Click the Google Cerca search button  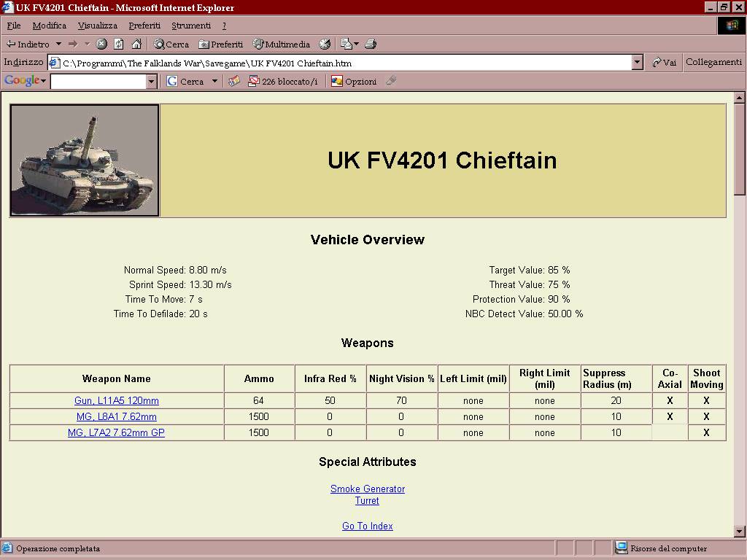tap(185, 82)
